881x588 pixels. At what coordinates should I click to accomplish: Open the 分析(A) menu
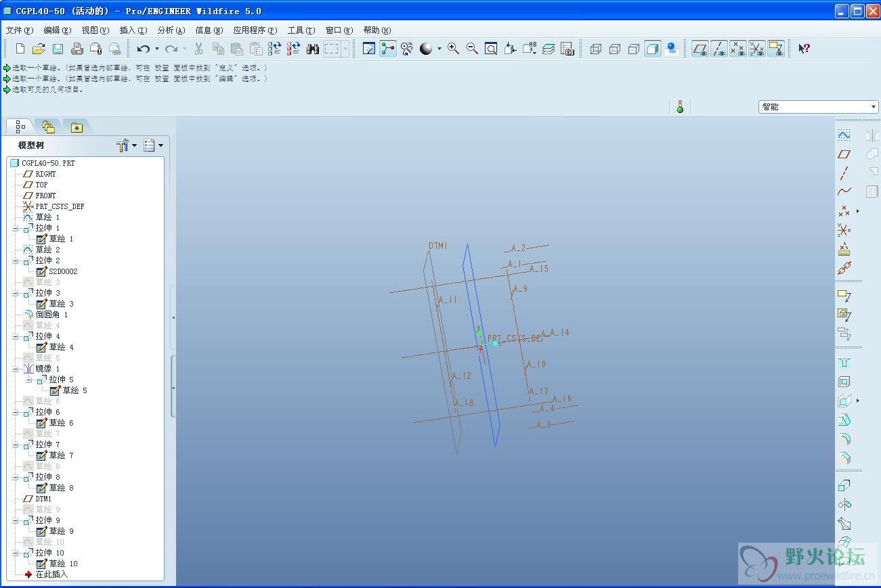(x=171, y=30)
